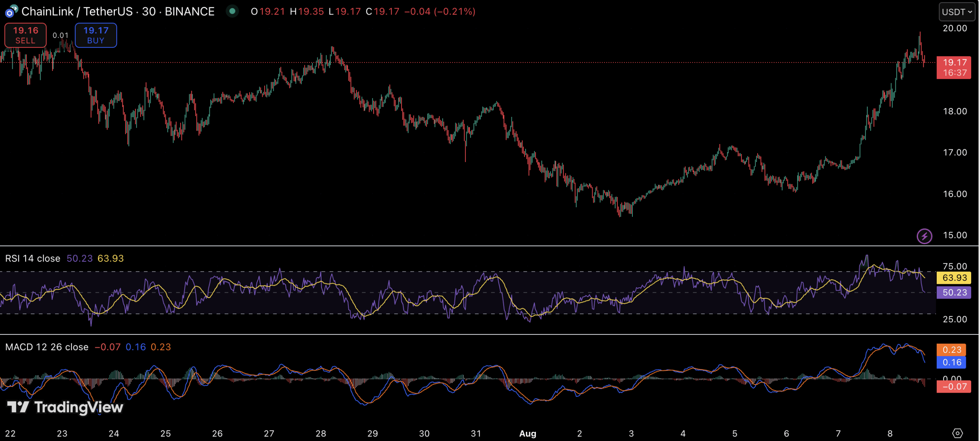Image resolution: width=980 pixels, height=441 pixels.
Task: Open chart settings gear icon
Action: tap(957, 433)
